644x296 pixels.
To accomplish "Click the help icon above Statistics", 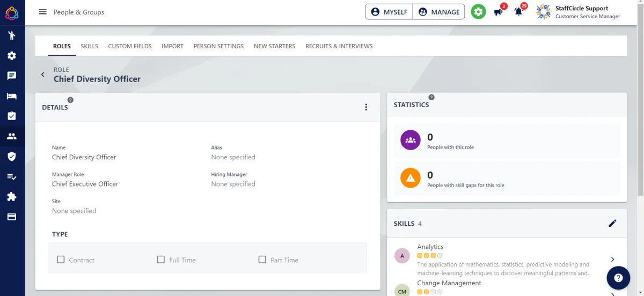I will 431,97.
